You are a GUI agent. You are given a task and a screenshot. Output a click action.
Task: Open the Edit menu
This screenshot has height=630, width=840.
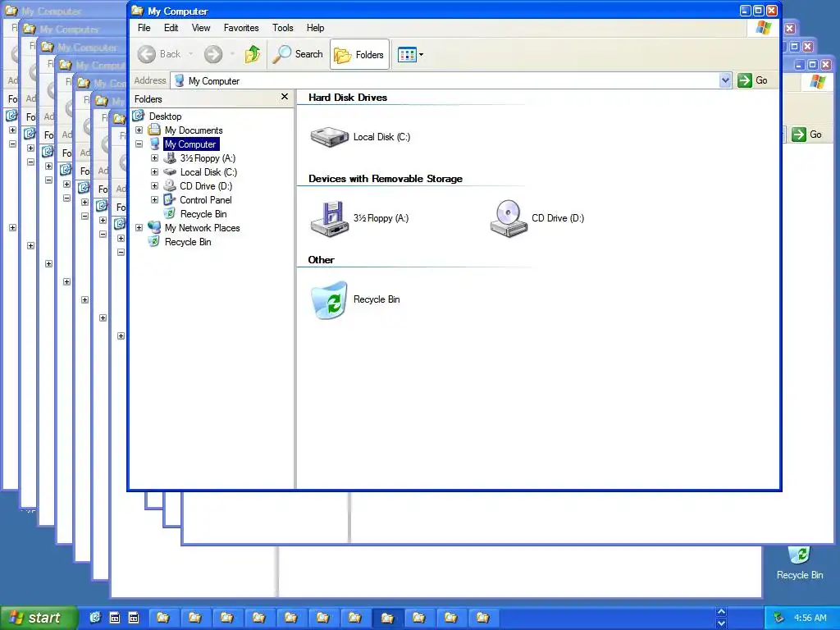[171, 28]
